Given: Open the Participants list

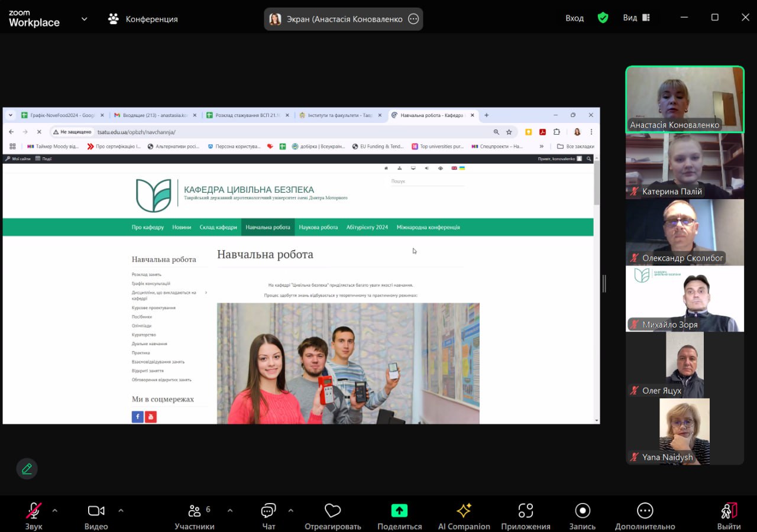Looking at the screenshot, I should click(x=195, y=511).
